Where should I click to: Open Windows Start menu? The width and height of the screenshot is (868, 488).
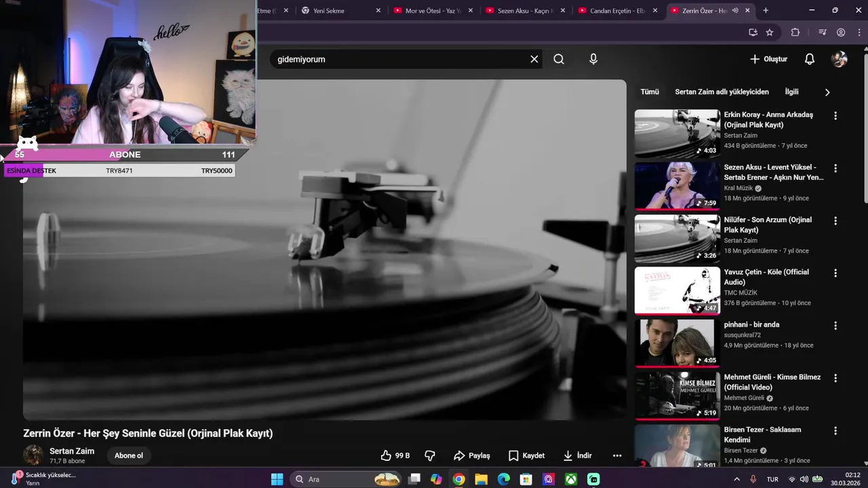[277, 479]
